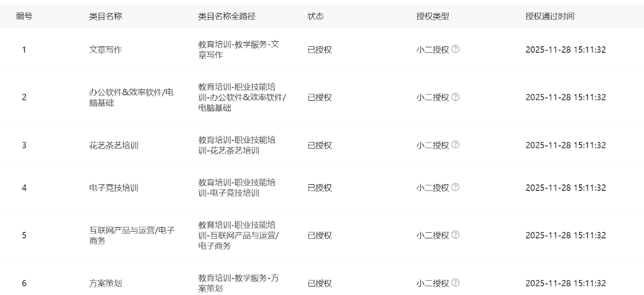Click the 电子竞技培训 category name
The image size is (644, 295).
pos(114,188)
